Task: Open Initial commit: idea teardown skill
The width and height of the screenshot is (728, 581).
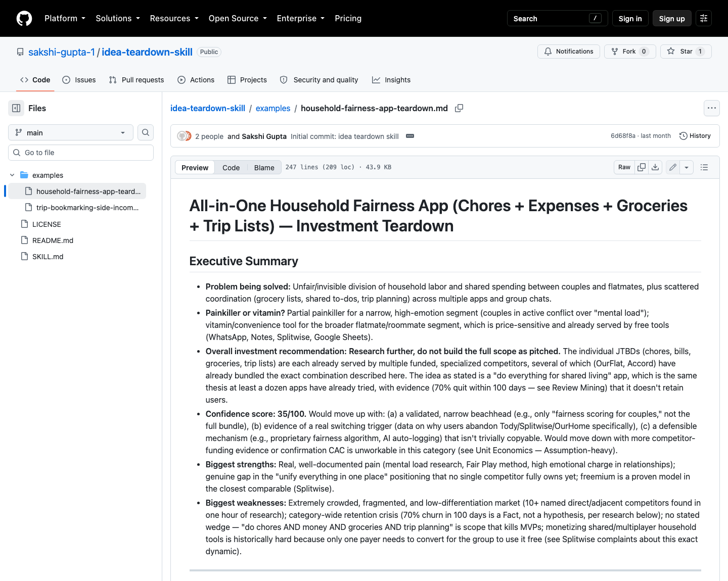Action: 345,136
